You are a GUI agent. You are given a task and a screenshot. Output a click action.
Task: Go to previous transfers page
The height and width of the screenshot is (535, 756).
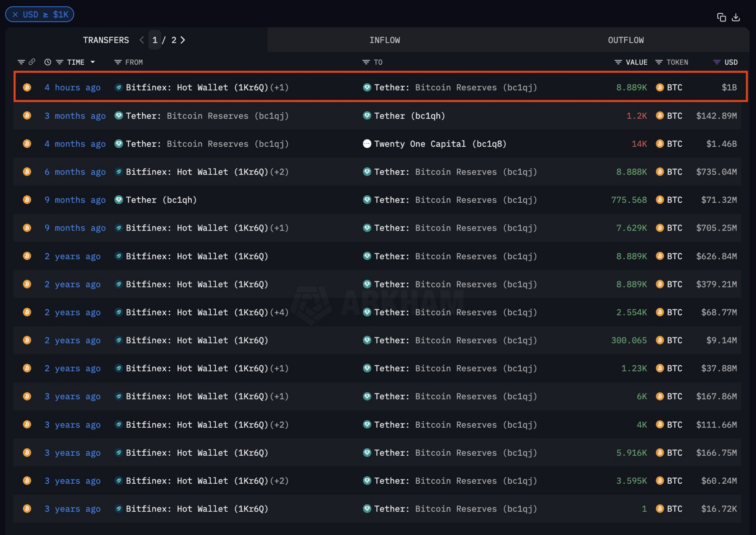point(142,40)
